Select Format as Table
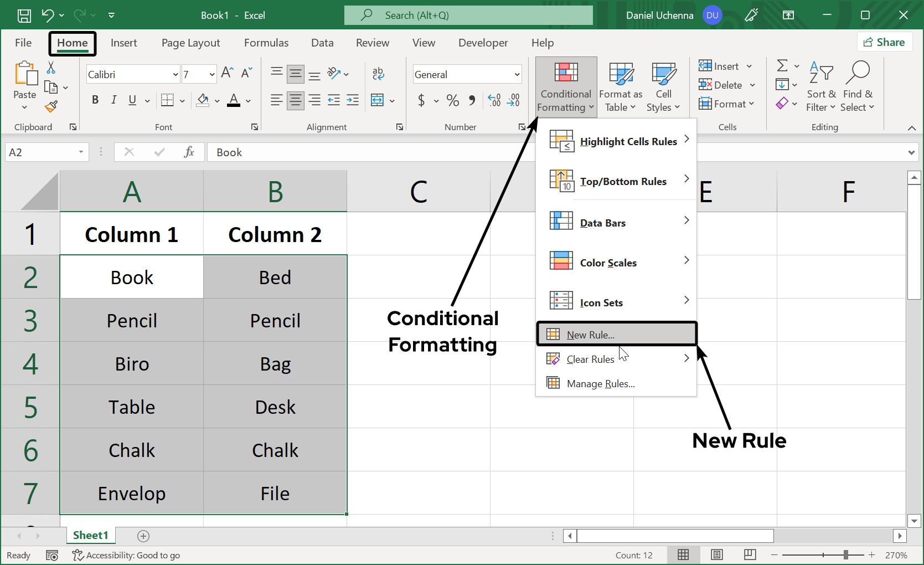This screenshot has height=565, width=924. tap(620, 87)
